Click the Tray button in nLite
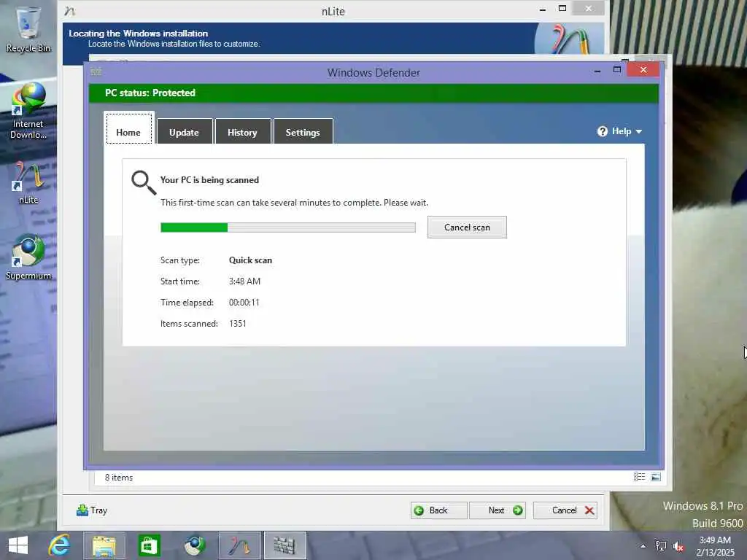Screen dimensions: 747x560 click(x=92, y=510)
